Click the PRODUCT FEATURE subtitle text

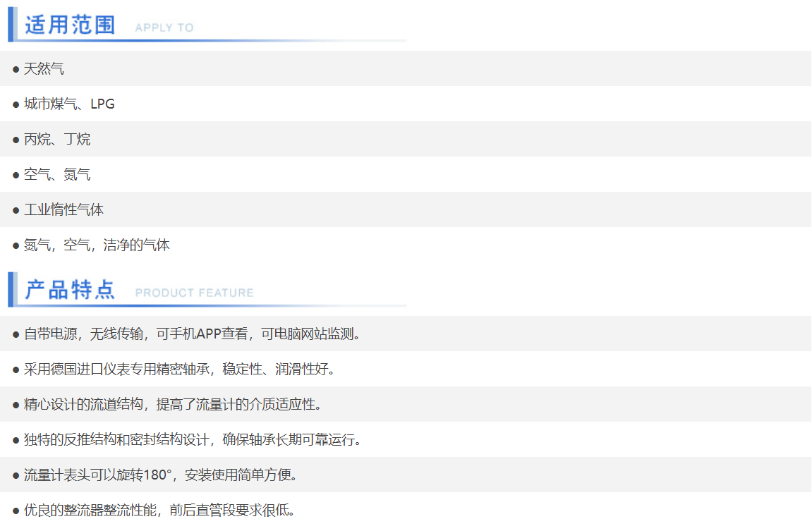point(194,293)
